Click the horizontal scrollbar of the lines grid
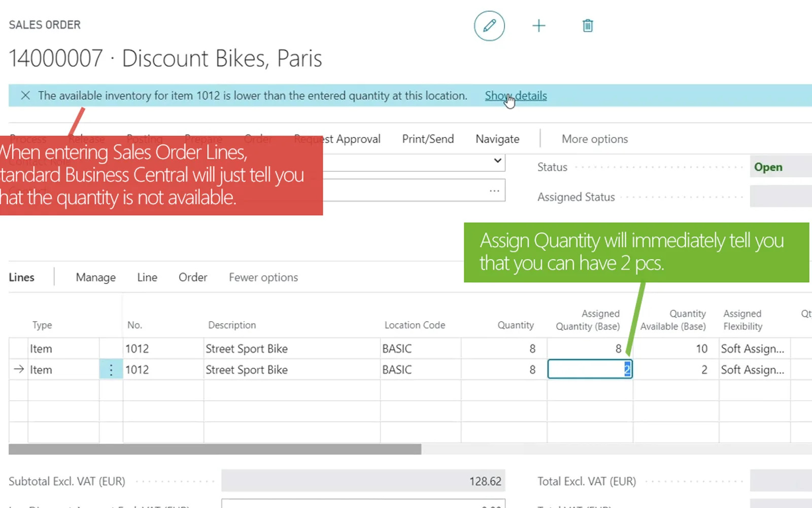The height and width of the screenshot is (508, 812). click(x=215, y=449)
